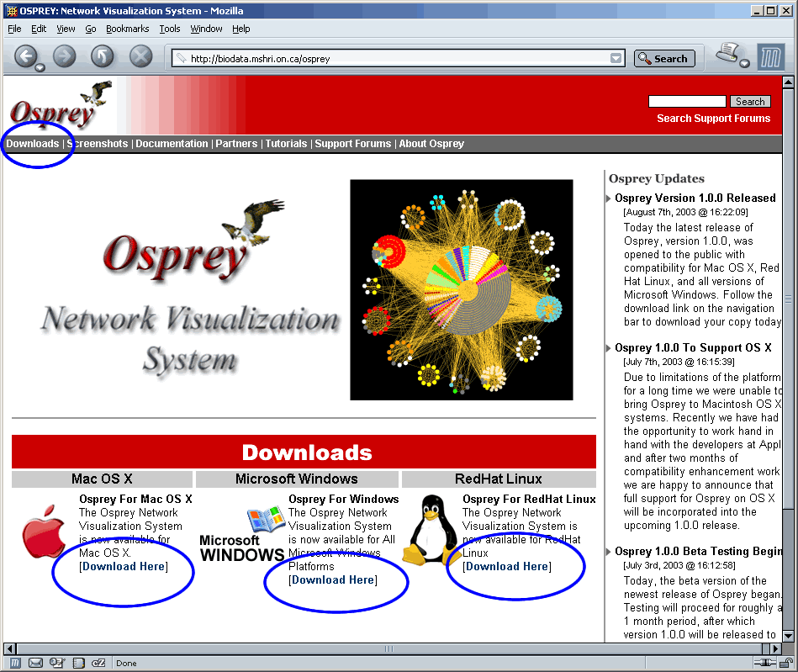Image resolution: width=798 pixels, height=672 pixels.
Task: Toggle the online/offline connection icon
Action: (x=764, y=663)
